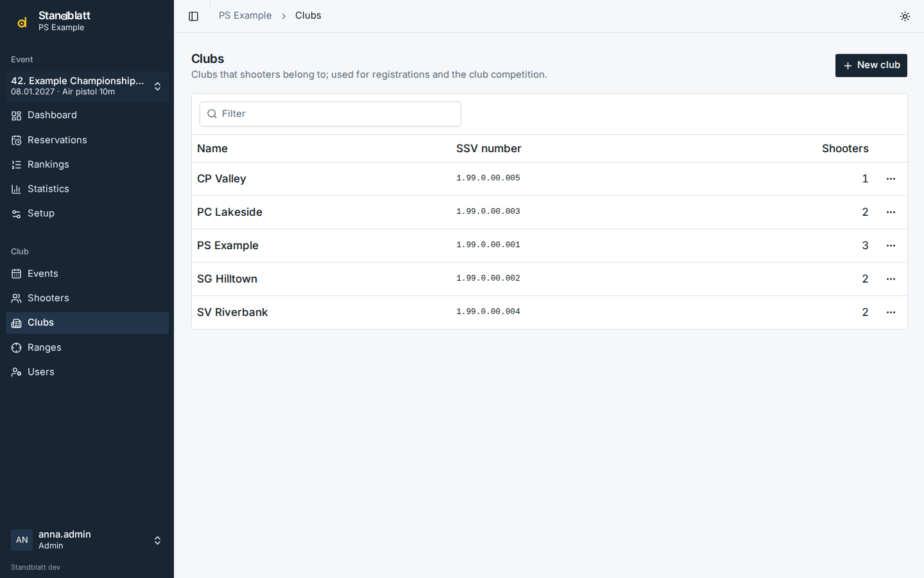Switch theme with the sun icon
The image size is (924, 578).
click(x=905, y=16)
